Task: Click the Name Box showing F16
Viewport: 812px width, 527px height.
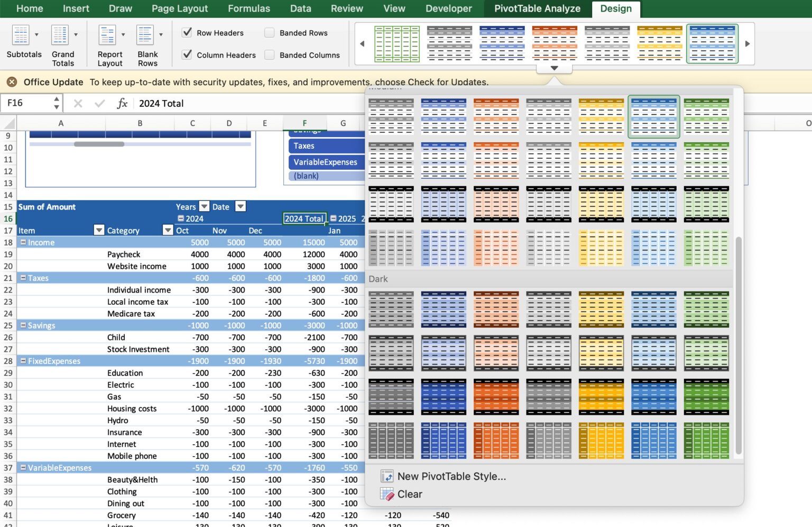Action: click(26, 103)
